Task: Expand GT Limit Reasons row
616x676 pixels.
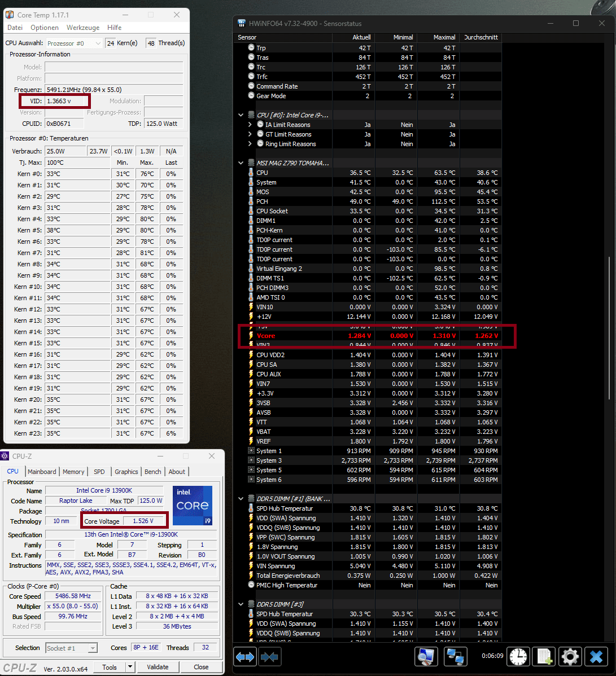Action: [250, 134]
